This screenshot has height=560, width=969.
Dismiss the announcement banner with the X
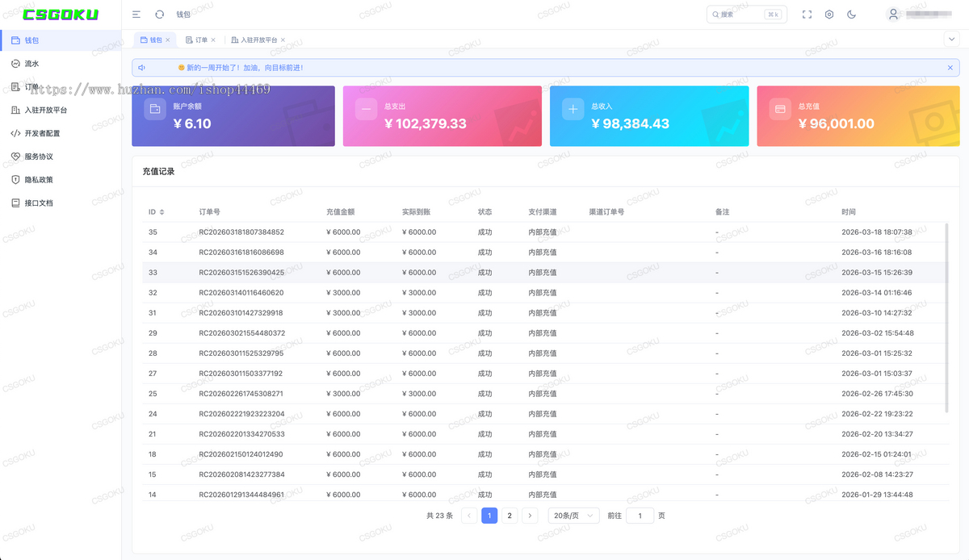950,68
